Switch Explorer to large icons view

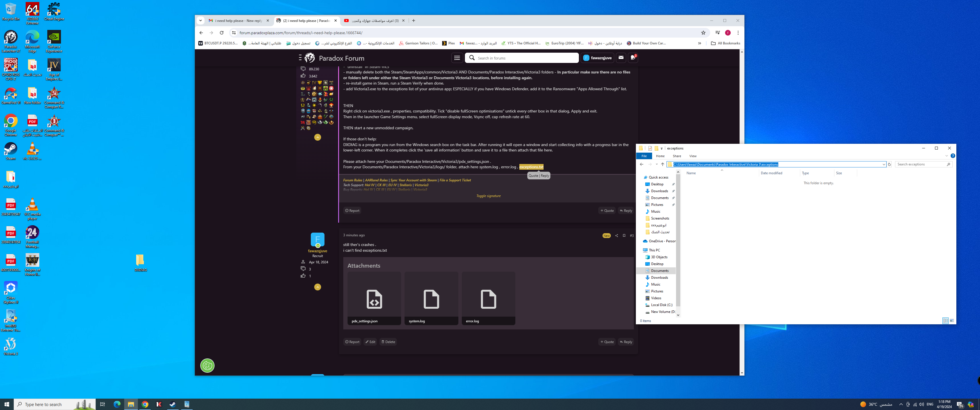click(952, 321)
